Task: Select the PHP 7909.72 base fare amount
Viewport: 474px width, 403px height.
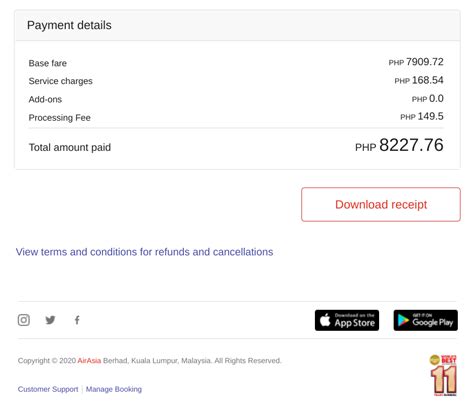Action: tap(416, 62)
